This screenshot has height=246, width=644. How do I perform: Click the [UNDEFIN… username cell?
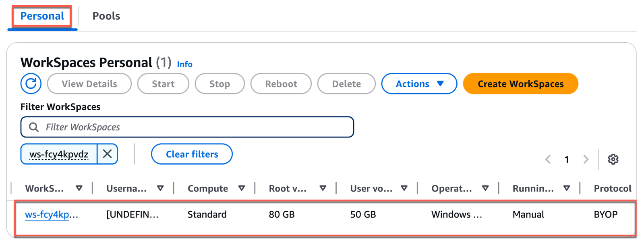(133, 215)
